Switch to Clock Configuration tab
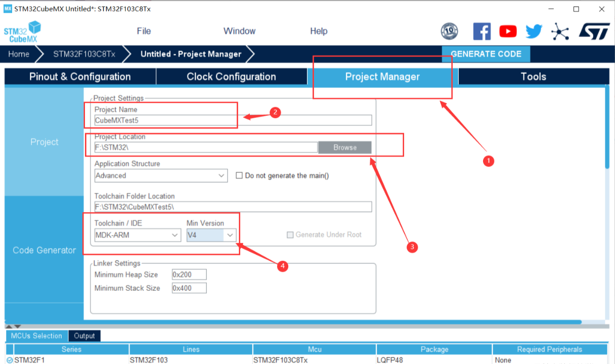This screenshot has width=615, height=364. (x=231, y=77)
